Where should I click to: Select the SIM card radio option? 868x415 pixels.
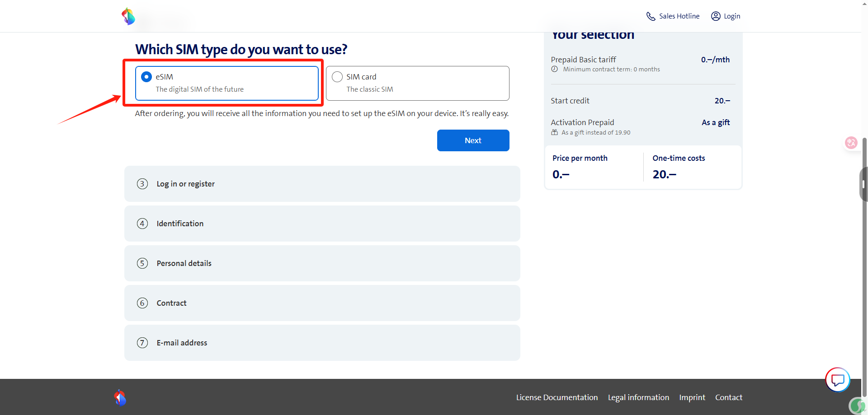pos(337,77)
